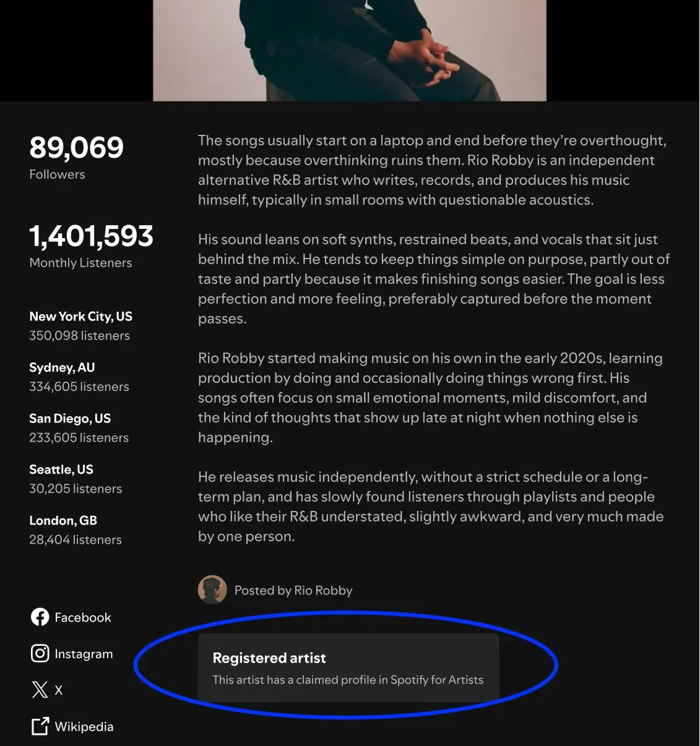Viewport: 700px width, 746px height.
Task: Click Posted by Rio Robby attribution
Action: 293,590
